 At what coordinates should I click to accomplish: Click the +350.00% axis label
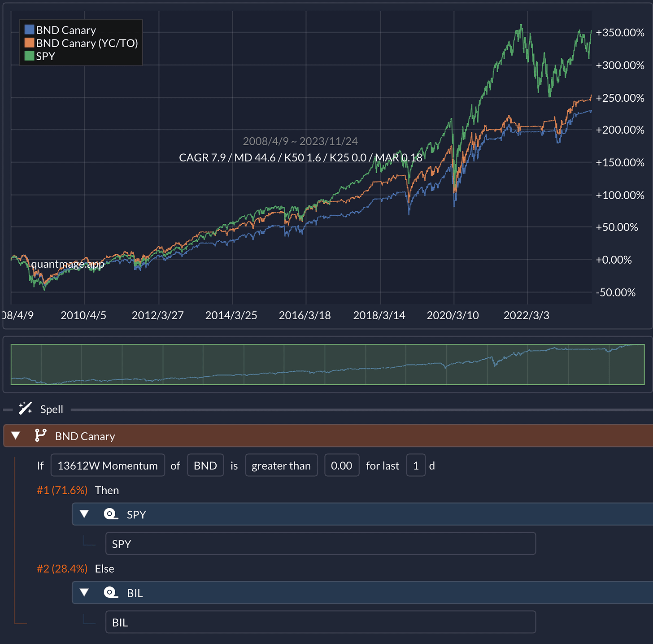(620, 32)
